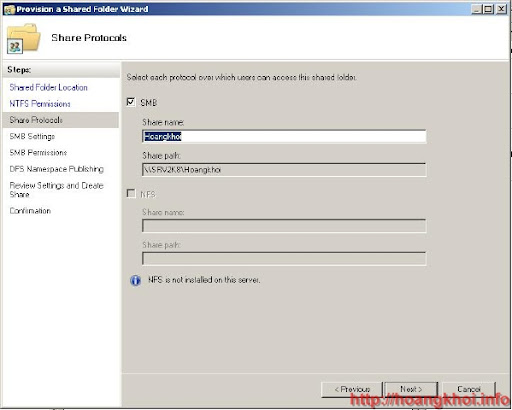Image resolution: width=512 pixels, height=410 pixels.
Task: Click the blue NFS information icon
Action: pyautogui.click(x=135, y=280)
